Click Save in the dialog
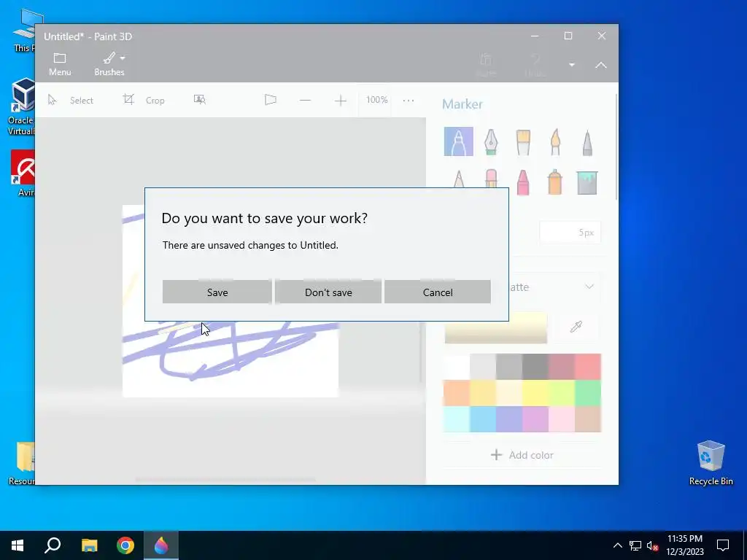Image resolution: width=747 pixels, height=560 pixels. pos(217,292)
